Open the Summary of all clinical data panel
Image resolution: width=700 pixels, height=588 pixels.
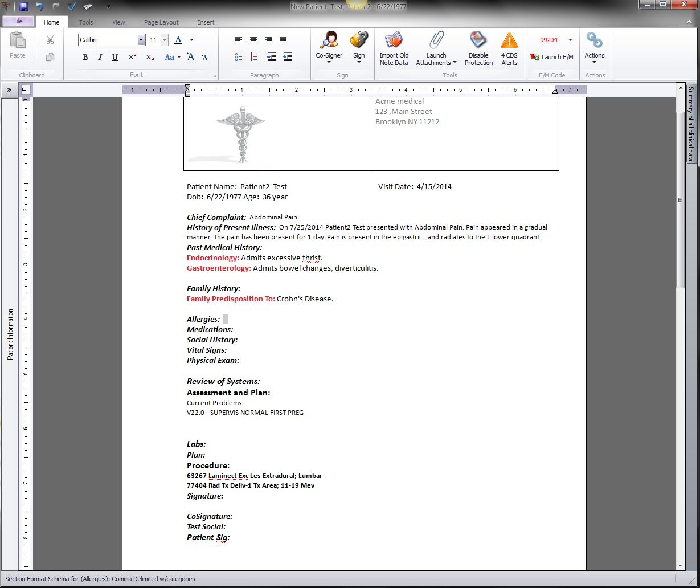[690, 124]
